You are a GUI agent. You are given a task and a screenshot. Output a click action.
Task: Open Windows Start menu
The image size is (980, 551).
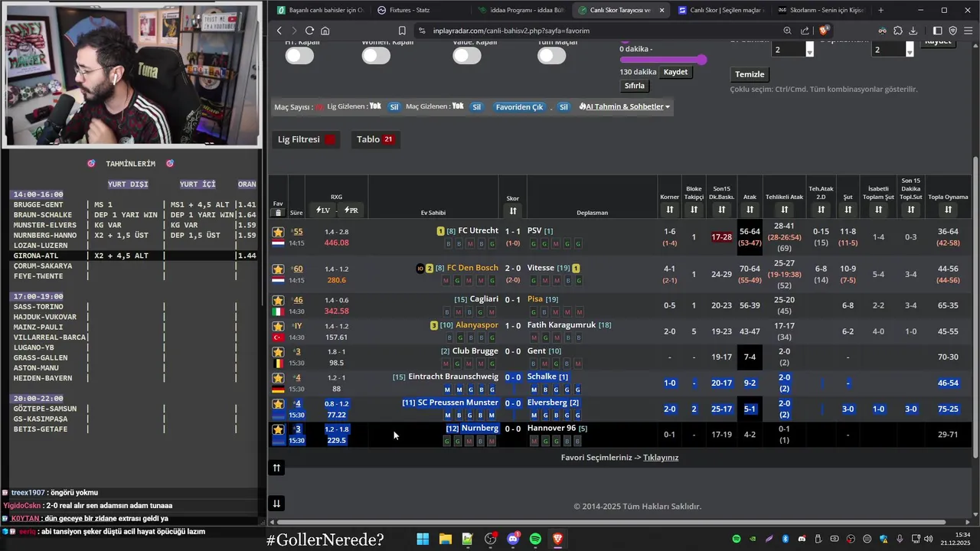pos(423,540)
